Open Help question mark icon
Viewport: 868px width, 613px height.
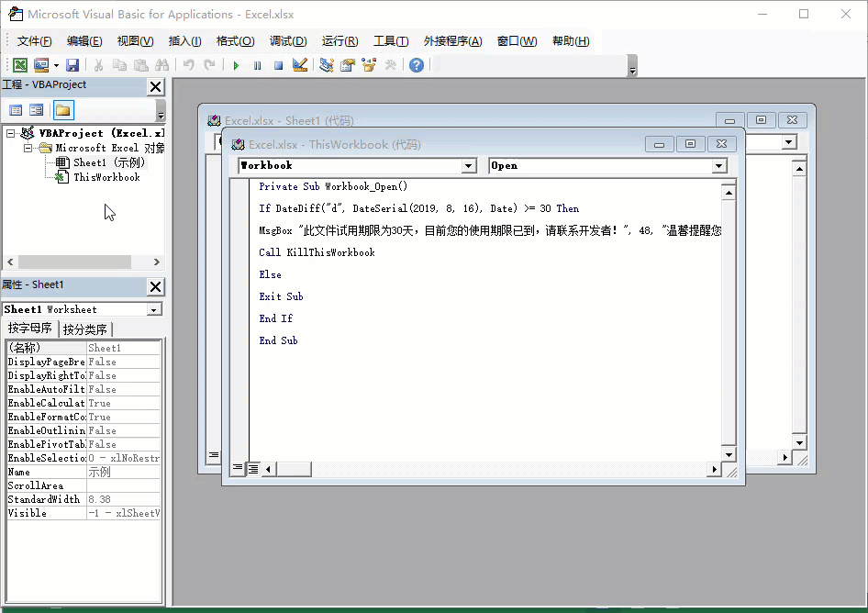(x=417, y=65)
